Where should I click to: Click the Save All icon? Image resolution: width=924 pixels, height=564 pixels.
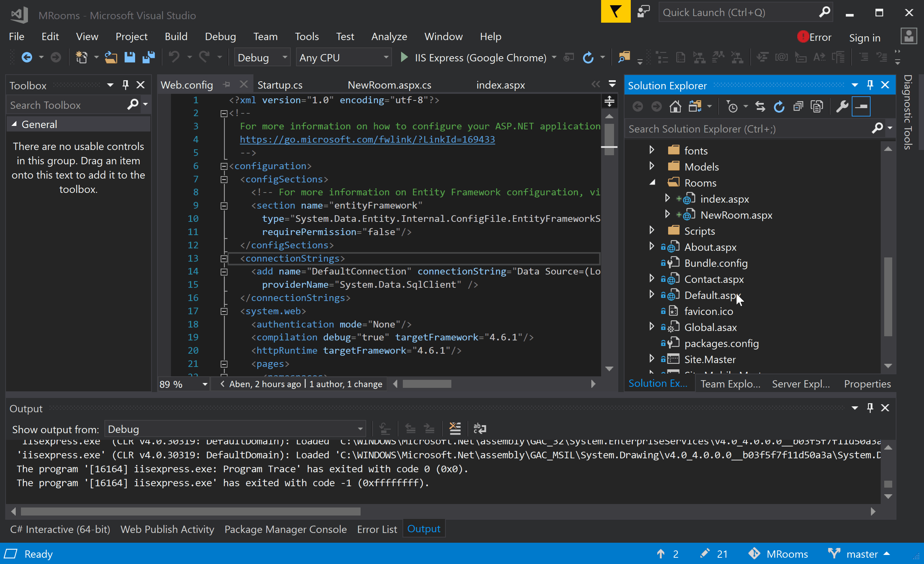[149, 57]
